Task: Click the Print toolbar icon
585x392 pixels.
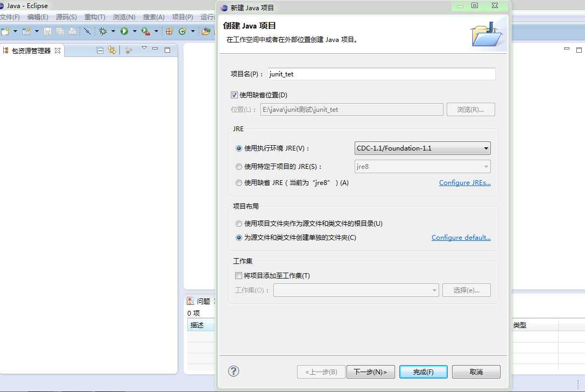Action: (72, 31)
